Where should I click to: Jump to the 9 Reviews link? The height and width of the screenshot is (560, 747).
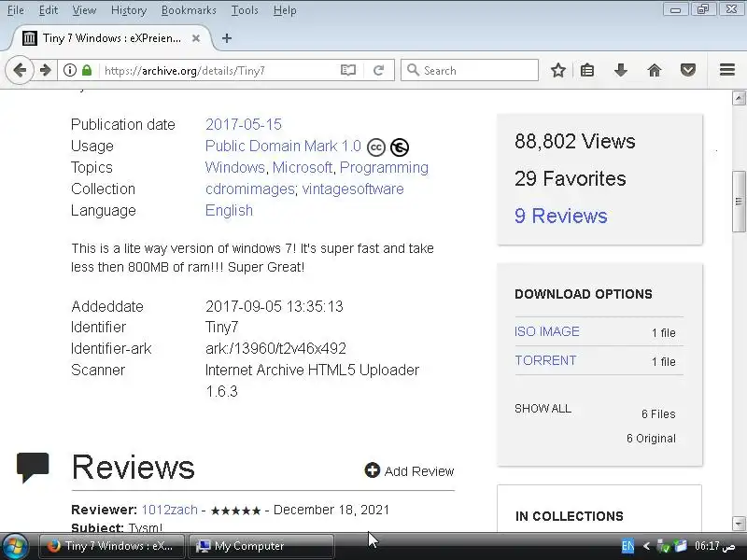(561, 216)
